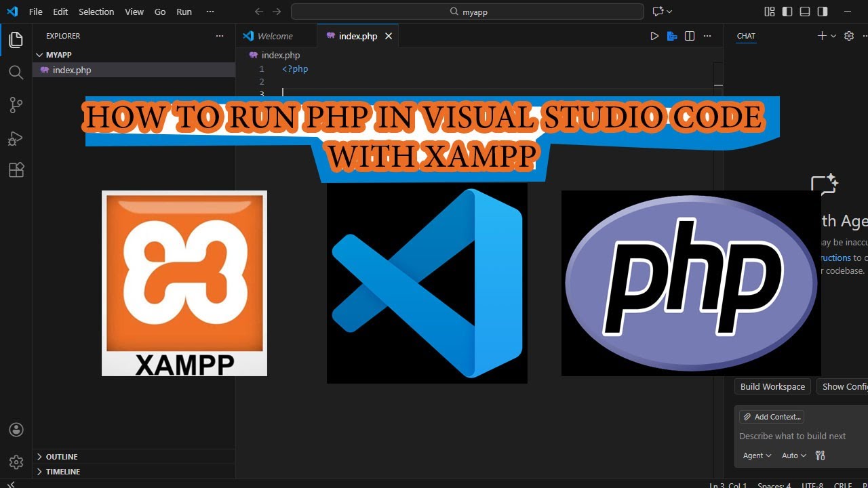Open Configure Tools icon in chat input
The height and width of the screenshot is (488, 868).
pos(820,455)
